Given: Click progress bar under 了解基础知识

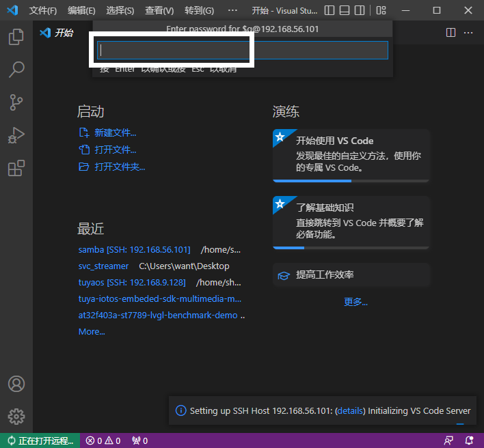Looking at the screenshot, I should pos(351,248).
